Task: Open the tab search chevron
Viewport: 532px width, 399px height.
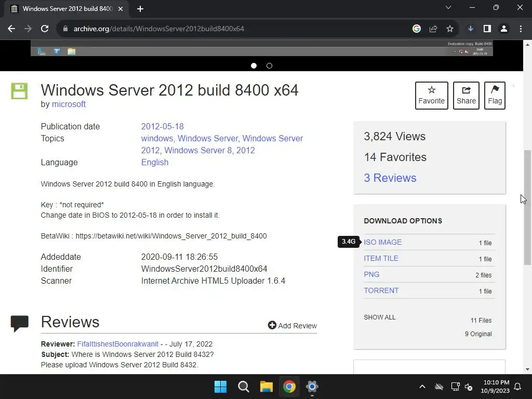Action: click(x=448, y=7)
